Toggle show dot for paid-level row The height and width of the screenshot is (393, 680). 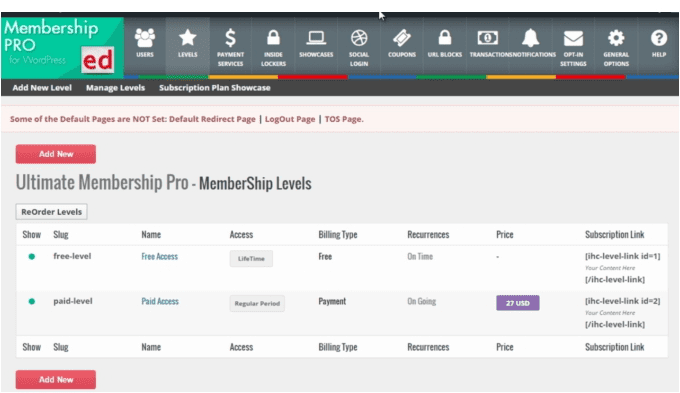[32, 301]
